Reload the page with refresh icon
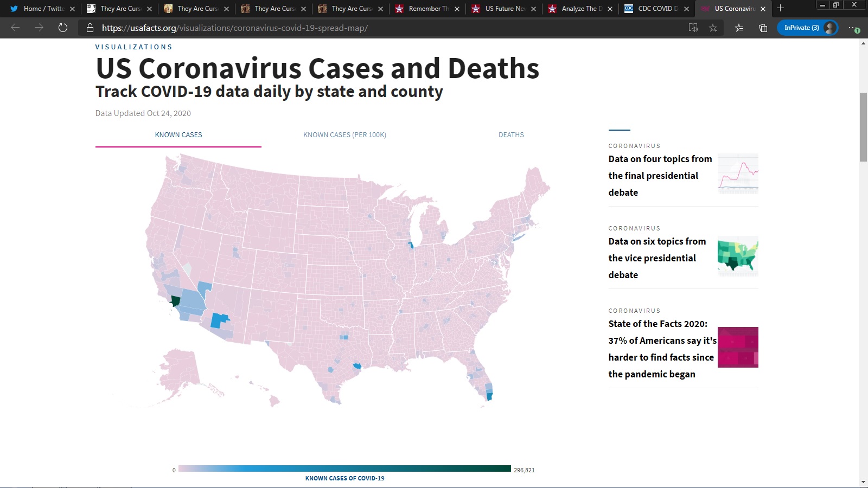 coord(63,28)
